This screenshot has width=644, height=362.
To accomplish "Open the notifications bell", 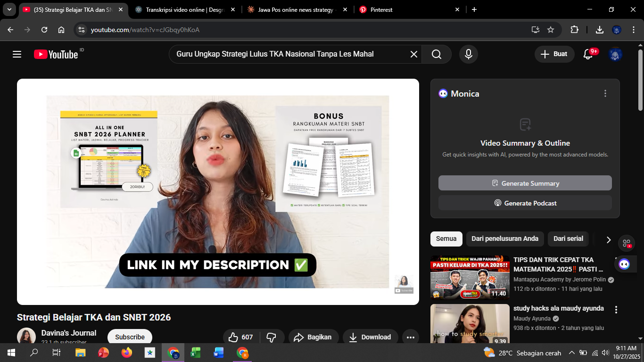I will pos(588,54).
